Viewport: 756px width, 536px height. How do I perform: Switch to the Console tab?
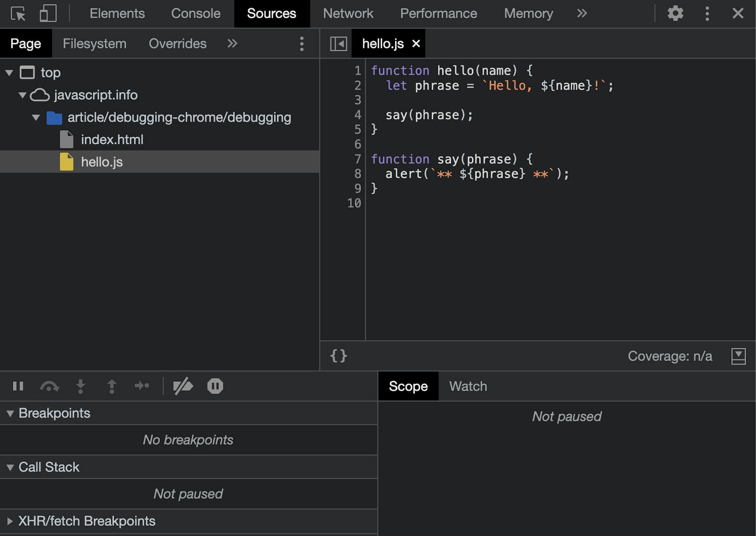tap(195, 13)
